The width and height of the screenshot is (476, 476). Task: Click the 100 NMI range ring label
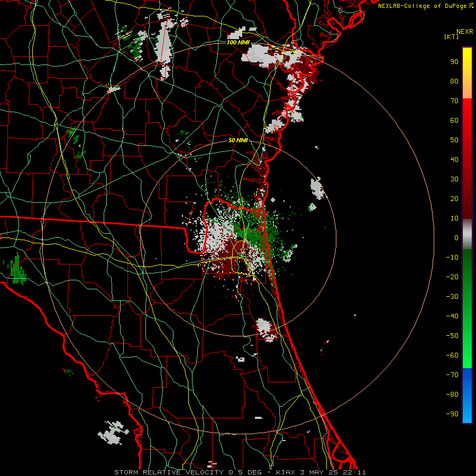(238, 42)
